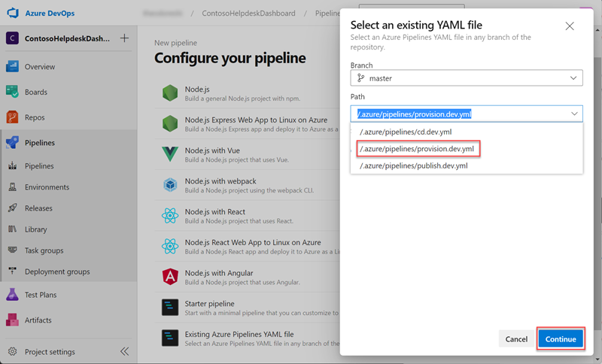The height and width of the screenshot is (364, 602).
Task: Click the Releases sidebar label
Action: (x=38, y=208)
